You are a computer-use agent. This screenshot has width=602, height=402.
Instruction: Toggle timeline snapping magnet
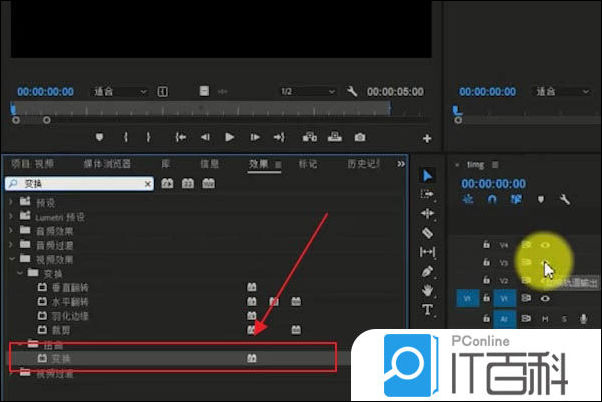492,199
